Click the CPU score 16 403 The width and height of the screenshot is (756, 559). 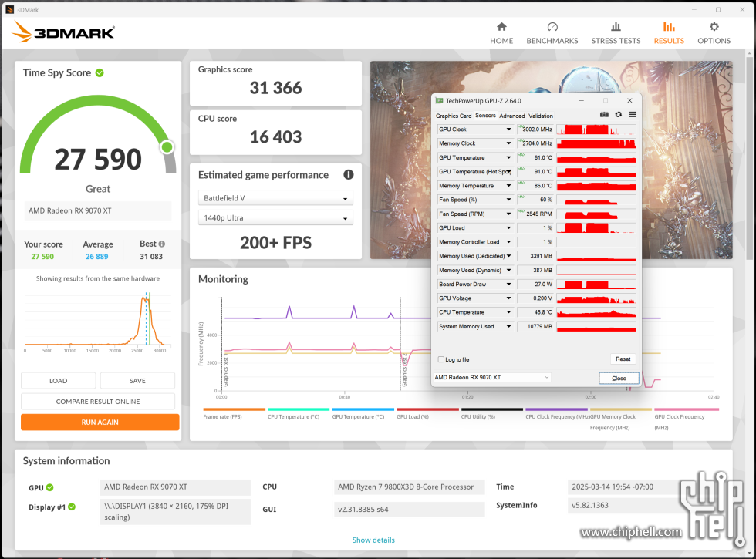point(276,137)
